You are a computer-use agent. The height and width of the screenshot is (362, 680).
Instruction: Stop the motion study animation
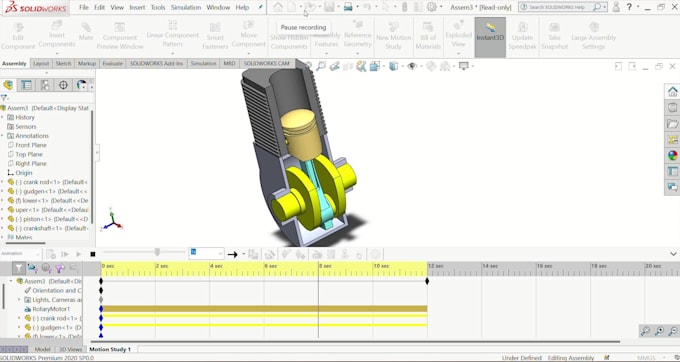pyautogui.click(x=92, y=254)
